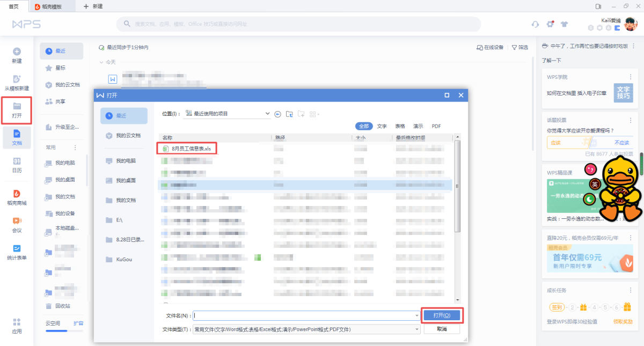Screen dimensions: 644x346
Task: Open the 话题投票 card options menu
Action: pos(631,120)
